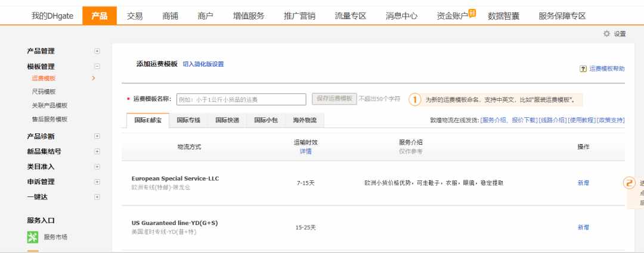
Task: Expand the 类目准入 section
Action: pos(97,167)
